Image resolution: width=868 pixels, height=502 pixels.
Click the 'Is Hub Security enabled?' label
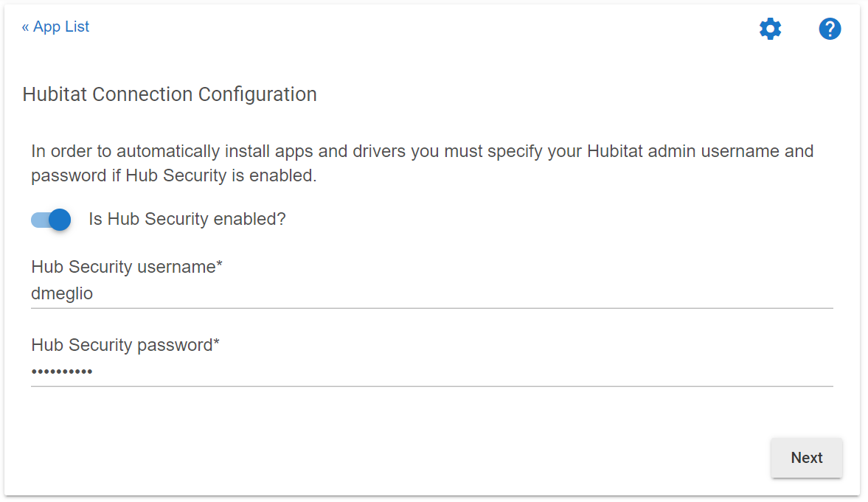(187, 219)
